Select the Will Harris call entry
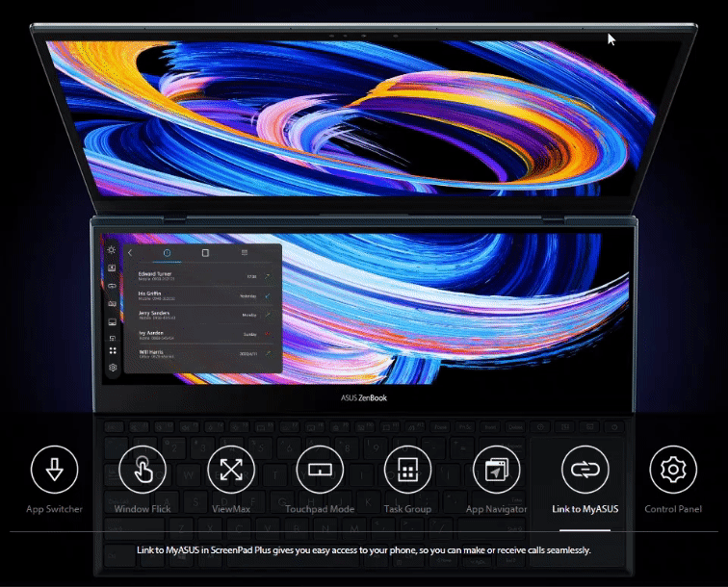The height and width of the screenshot is (587, 728). pos(204,354)
